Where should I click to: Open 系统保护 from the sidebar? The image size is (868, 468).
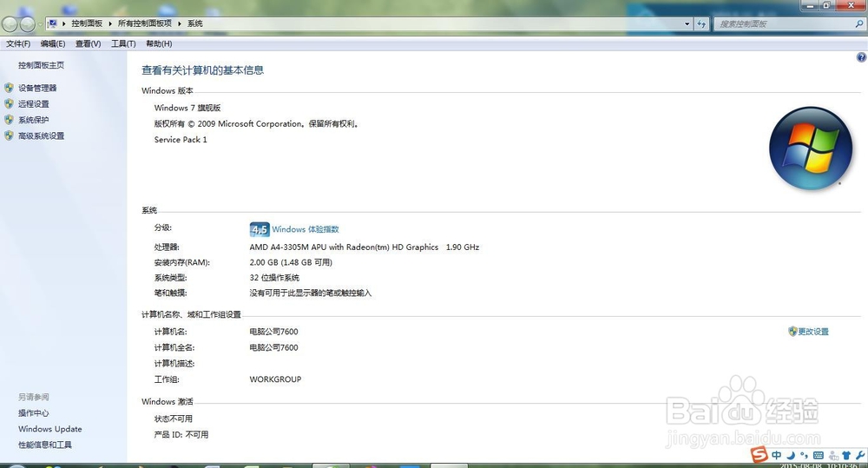point(33,120)
